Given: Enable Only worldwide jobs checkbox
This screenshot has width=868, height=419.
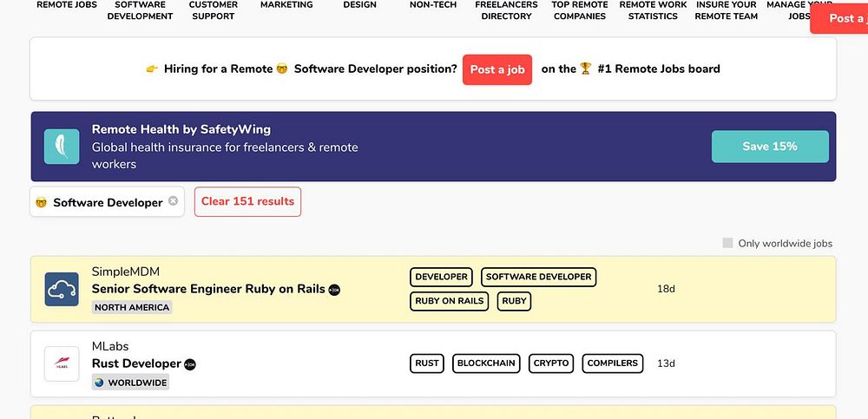Looking at the screenshot, I should click(727, 243).
